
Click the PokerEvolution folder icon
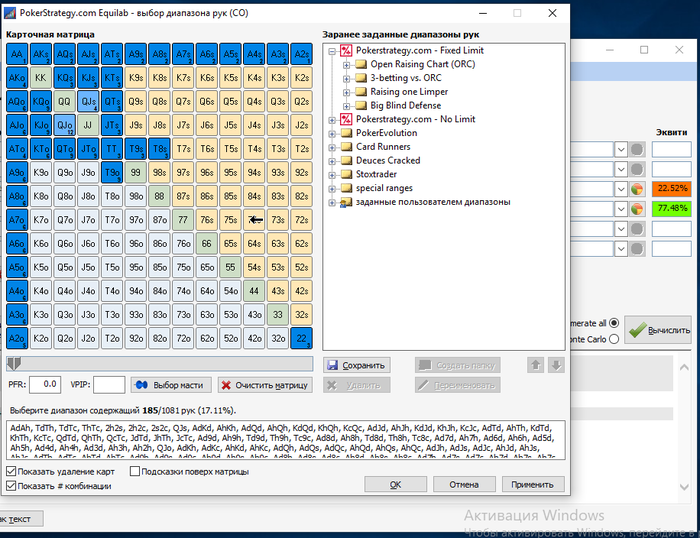tap(346, 133)
